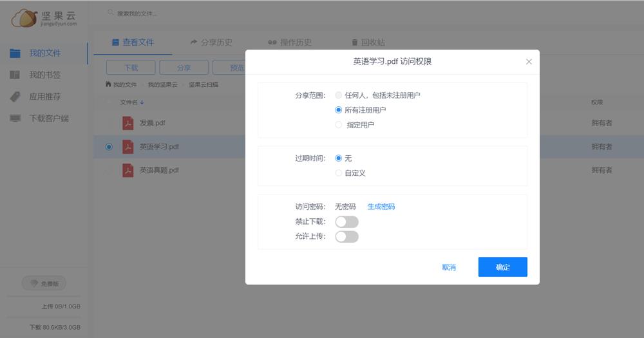The height and width of the screenshot is (338, 644).
Task: Click file name 发票.pdf
Action: tap(153, 123)
